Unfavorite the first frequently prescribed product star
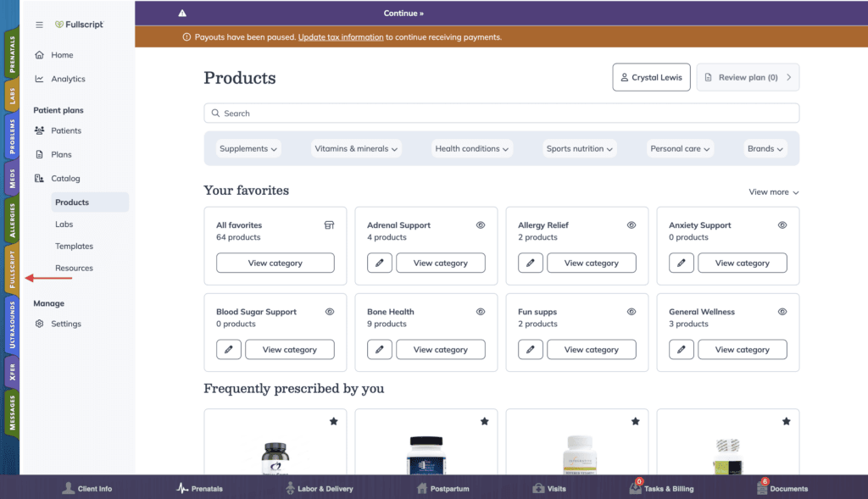868x499 pixels. 334,422
